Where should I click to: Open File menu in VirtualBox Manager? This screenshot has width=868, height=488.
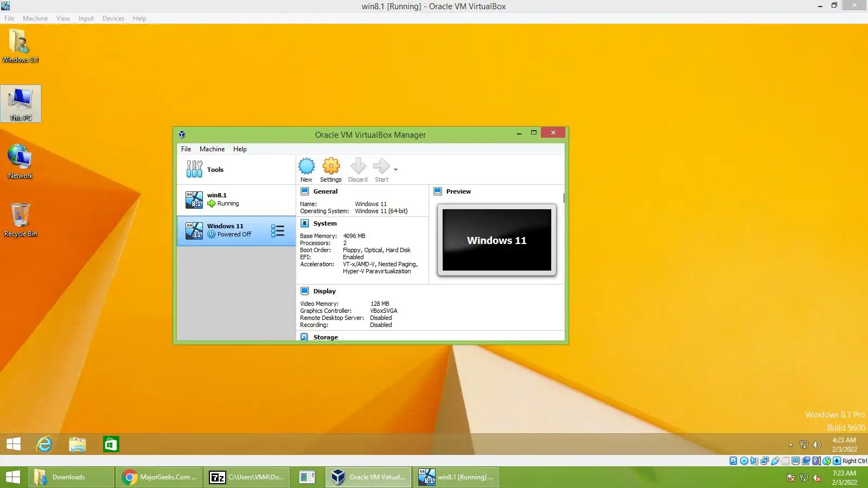(x=186, y=149)
